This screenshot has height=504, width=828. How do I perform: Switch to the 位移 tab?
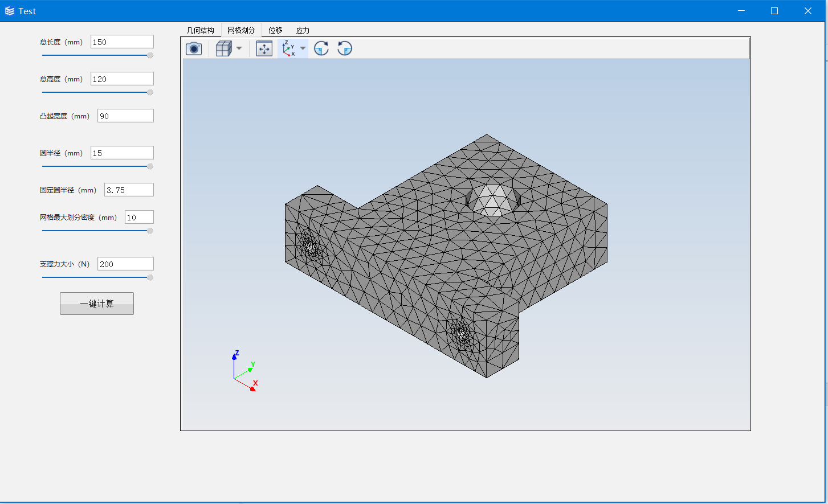(x=275, y=30)
